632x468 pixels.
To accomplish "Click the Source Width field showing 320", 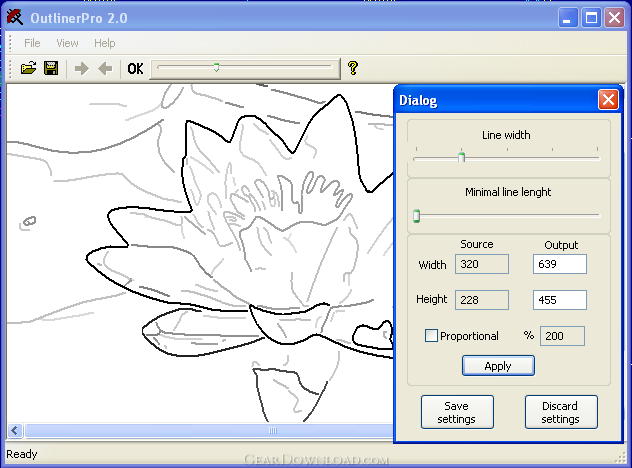I will tap(482, 264).
